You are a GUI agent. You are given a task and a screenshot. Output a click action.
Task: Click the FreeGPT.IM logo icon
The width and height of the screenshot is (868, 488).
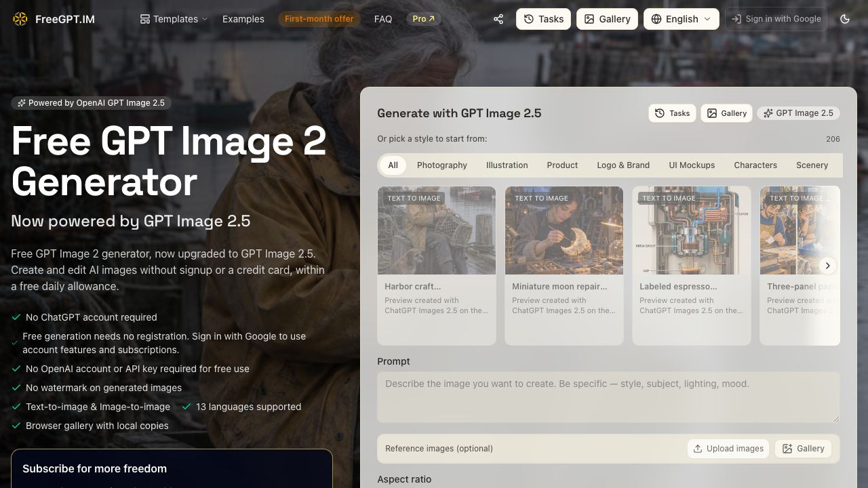(x=20, y=19)
